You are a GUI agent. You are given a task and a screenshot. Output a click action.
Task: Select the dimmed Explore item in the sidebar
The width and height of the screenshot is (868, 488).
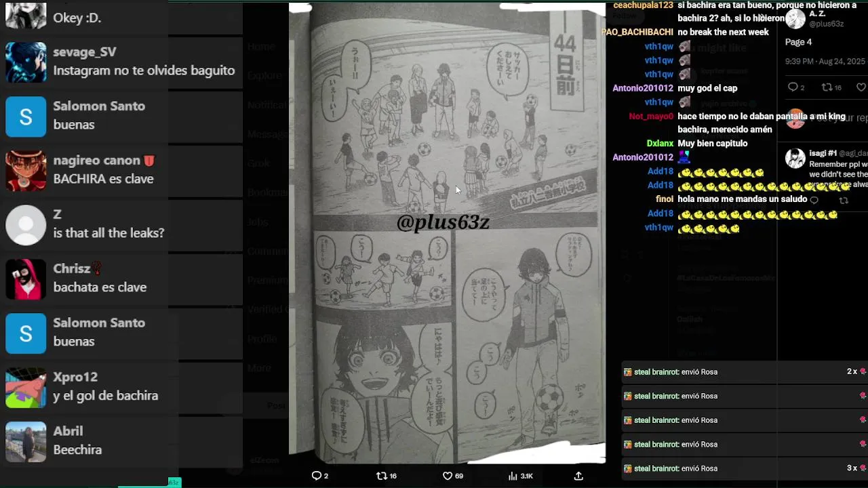pos(264,76)
